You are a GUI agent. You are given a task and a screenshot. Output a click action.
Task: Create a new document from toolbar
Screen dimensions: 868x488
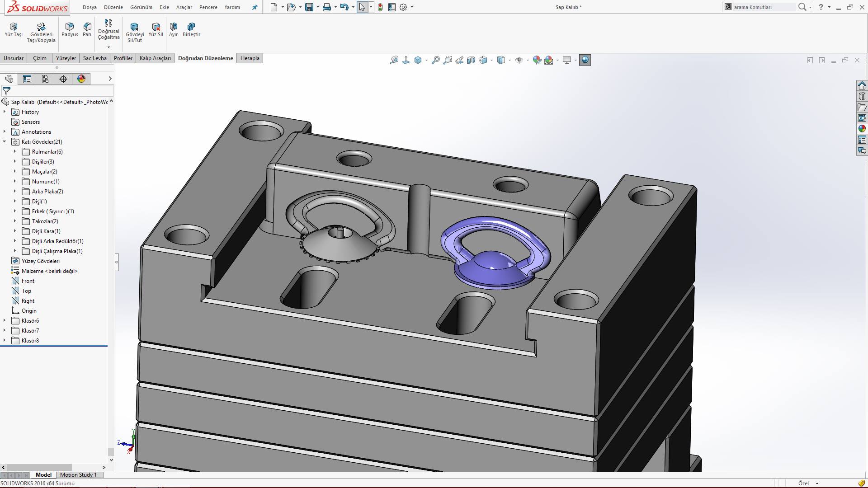pyautogui.click(x=274, y=7)
